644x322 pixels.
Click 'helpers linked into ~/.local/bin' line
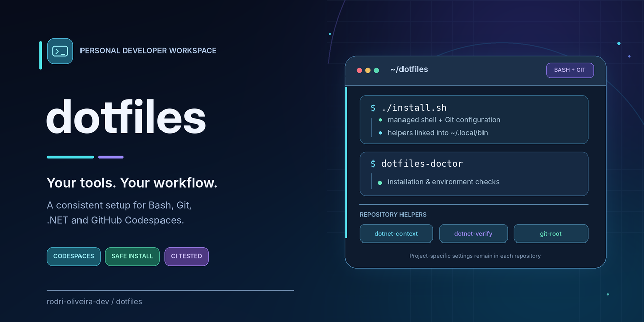pyautogui.click(x=438, y=133)
